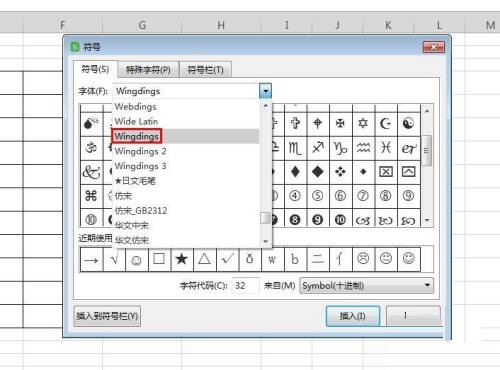The width and height of the screenshot is (500, 370).
Task: Click font list scrollbar up arrow
Action: [266, 106]
